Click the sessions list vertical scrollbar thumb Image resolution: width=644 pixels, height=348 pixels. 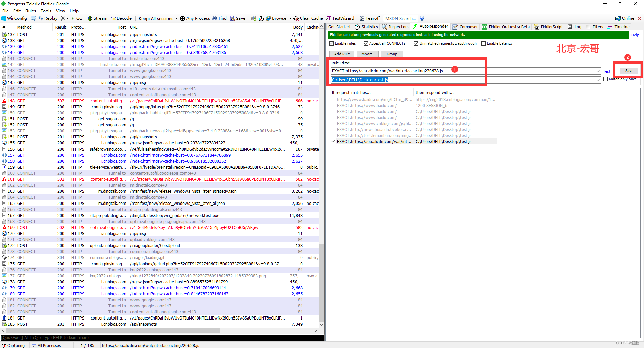tap(321, 282)
